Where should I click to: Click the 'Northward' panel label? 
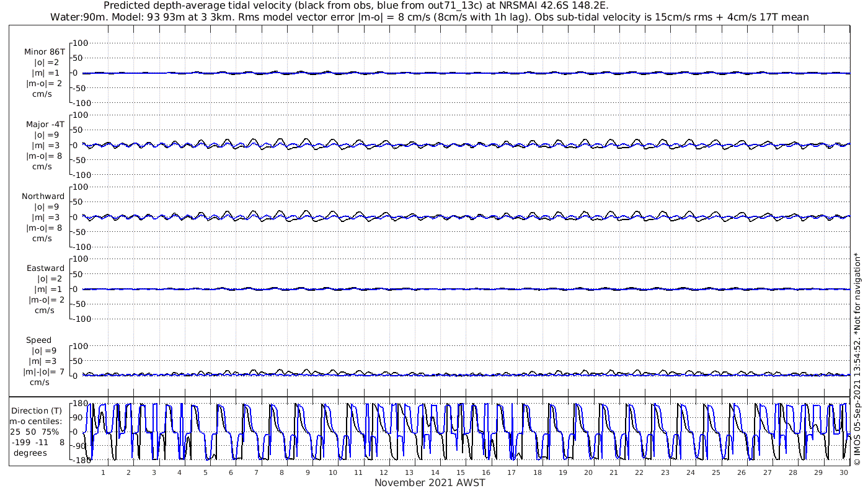click(43, 196)
